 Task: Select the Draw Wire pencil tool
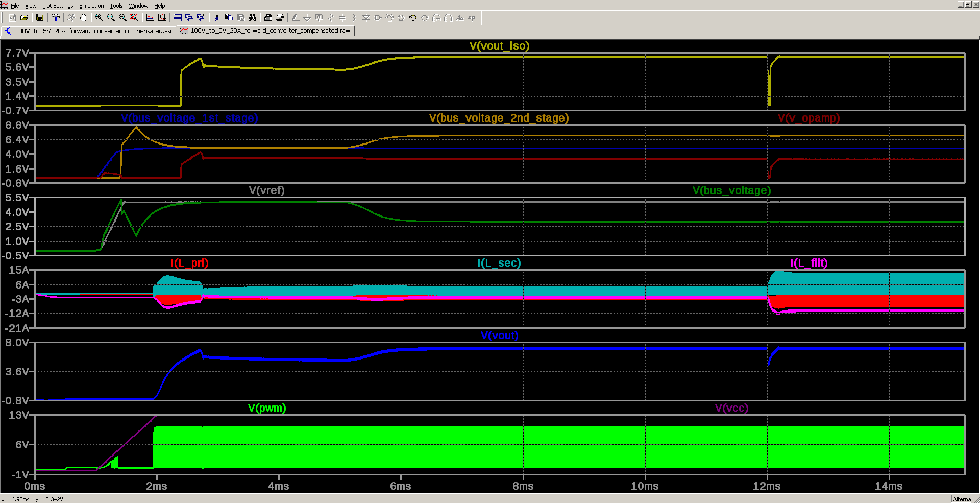(296, 18)
